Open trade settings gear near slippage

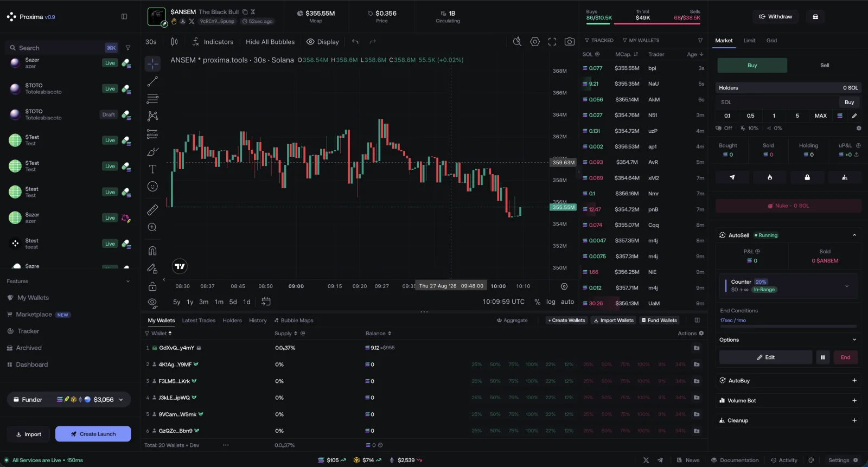pyautogui.click(x=859, y=129)
